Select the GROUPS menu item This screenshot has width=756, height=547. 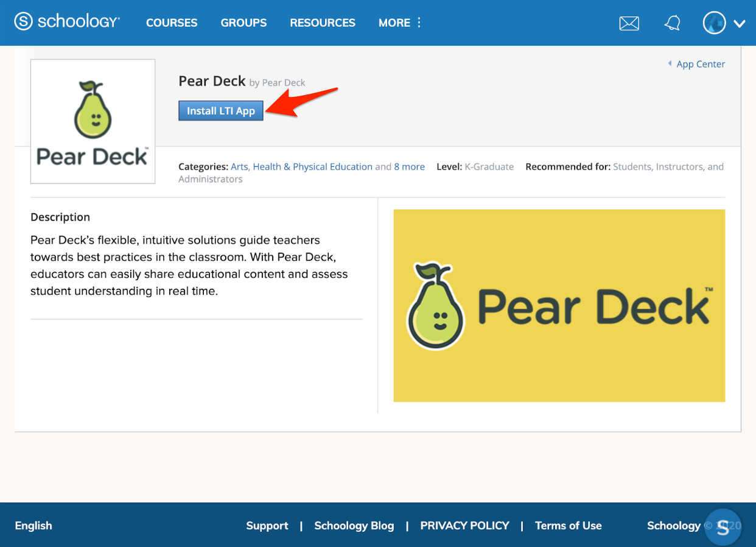[243, 23]
